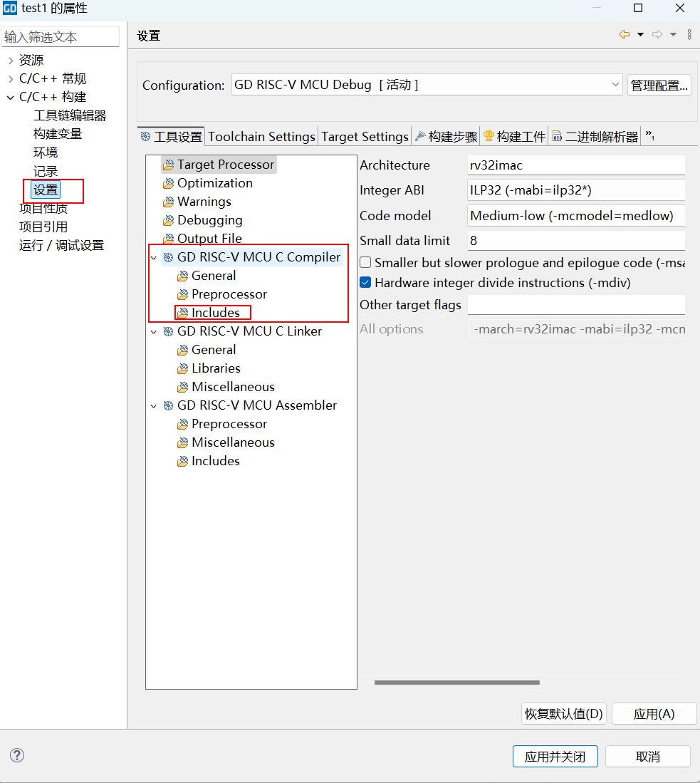Click the help question mark icon
Image resolution: width=700 pixels, height=783 pixels.
(16, 755)
